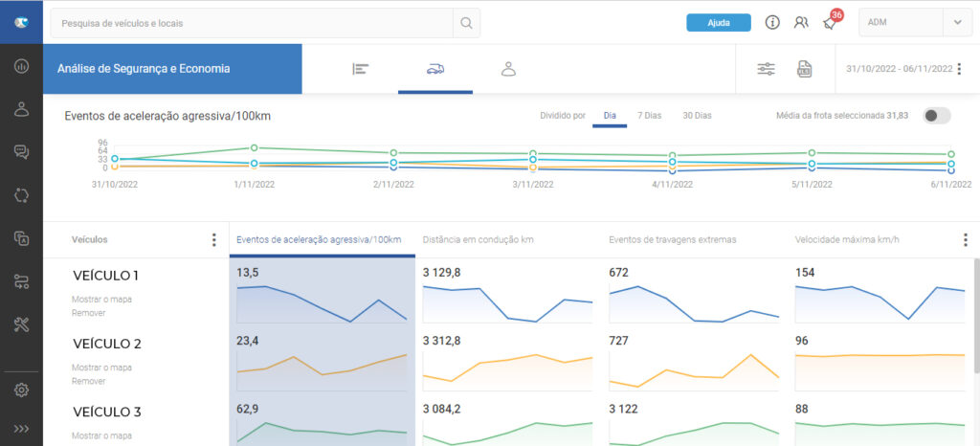Switch to the drivers person icon tab
The height and width of the screenshot is (446, 980).
[509, 69]
